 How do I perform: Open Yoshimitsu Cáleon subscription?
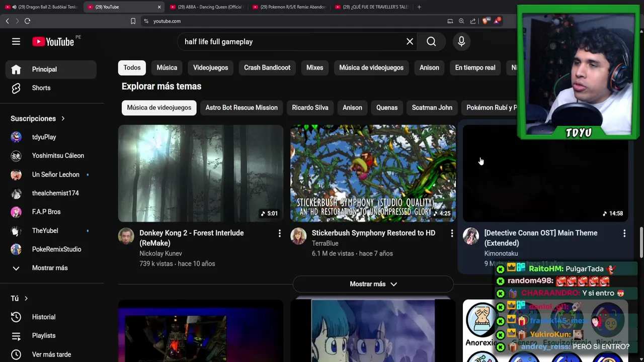pos(51,156)
